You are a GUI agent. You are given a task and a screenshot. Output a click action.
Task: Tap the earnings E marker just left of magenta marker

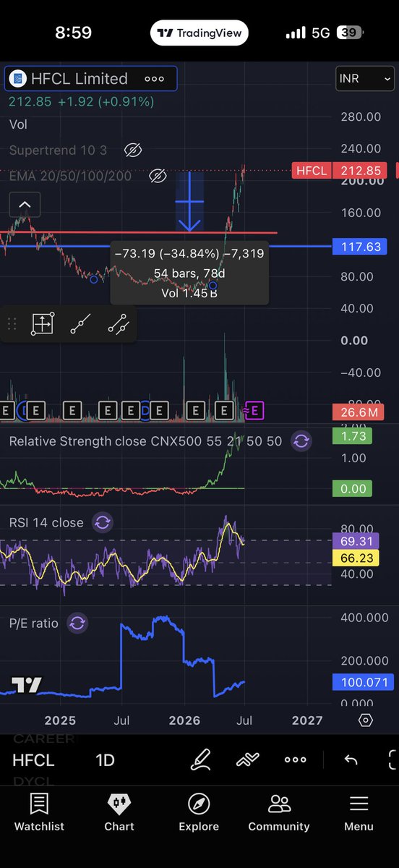tap(225, 411)
